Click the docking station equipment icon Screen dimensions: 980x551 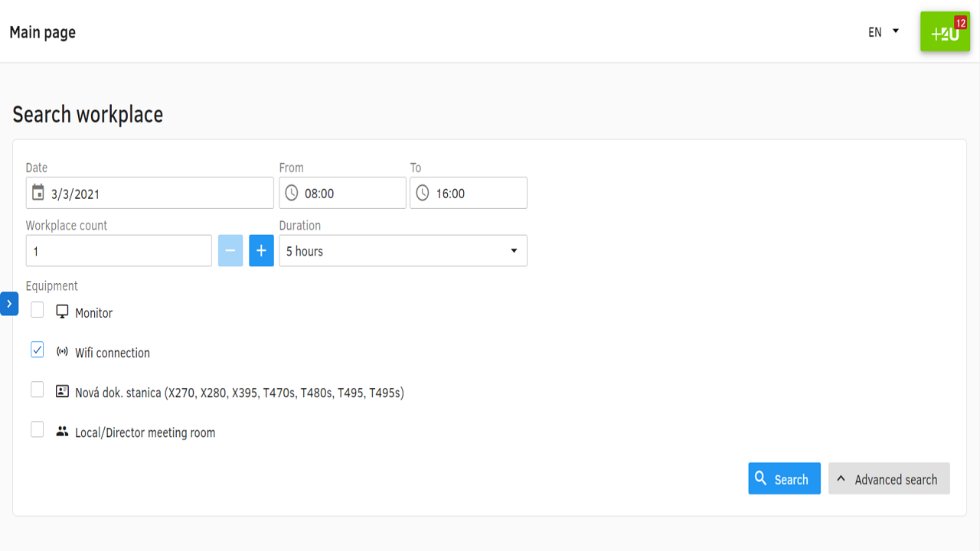[62, 392]
